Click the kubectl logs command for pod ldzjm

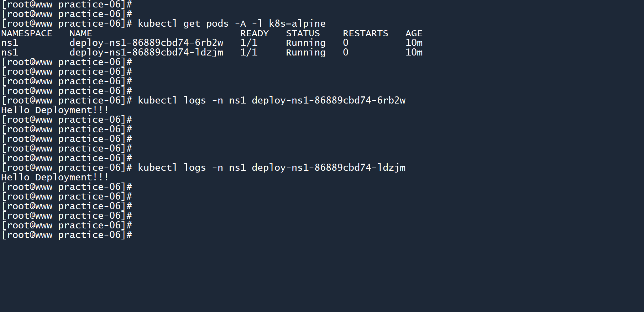tap(271, 168)
